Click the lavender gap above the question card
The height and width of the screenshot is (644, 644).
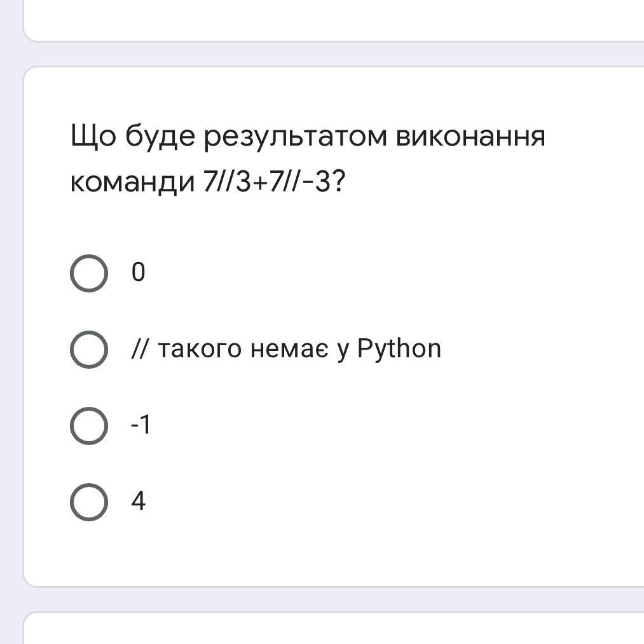(334, 54)
